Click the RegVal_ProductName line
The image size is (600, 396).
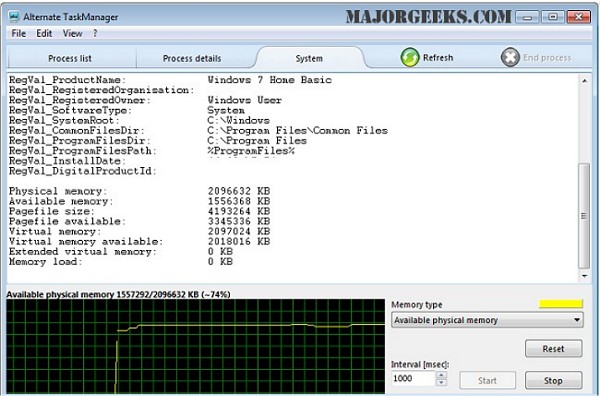click(x=170, y=80)
